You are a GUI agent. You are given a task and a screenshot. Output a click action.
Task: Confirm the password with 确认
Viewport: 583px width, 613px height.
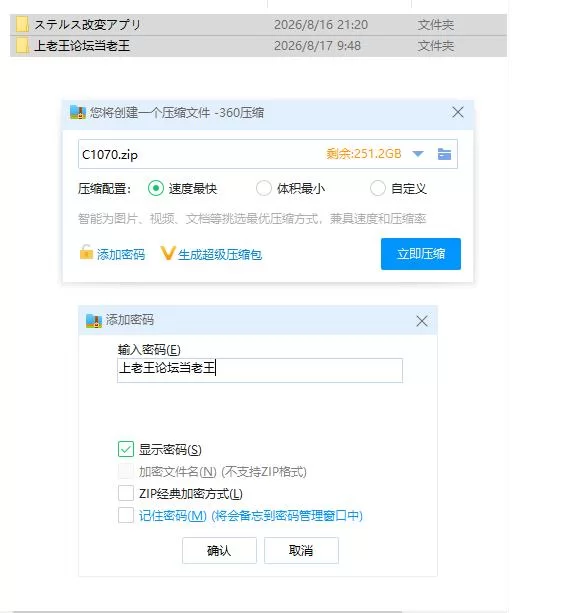tap(219, 550)
